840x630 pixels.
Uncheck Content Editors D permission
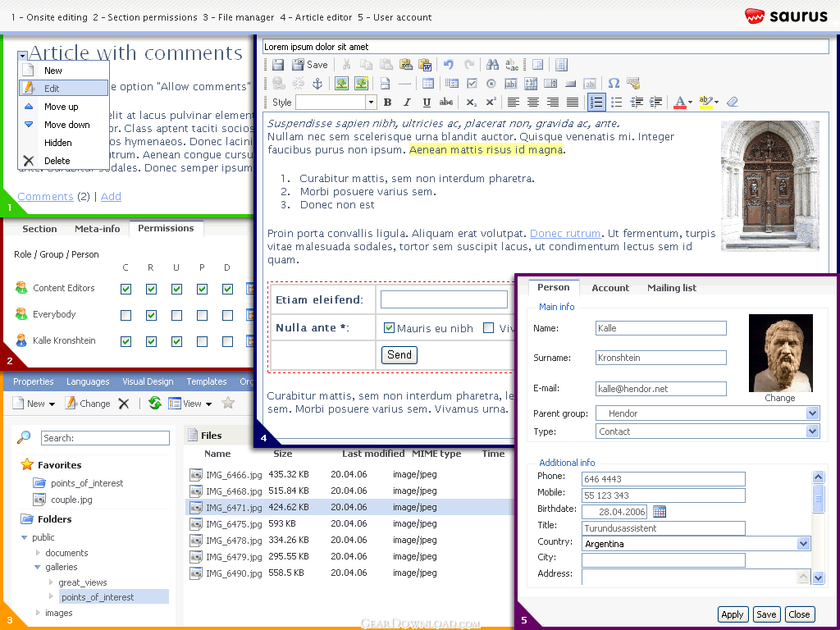[x=228, y=290]
